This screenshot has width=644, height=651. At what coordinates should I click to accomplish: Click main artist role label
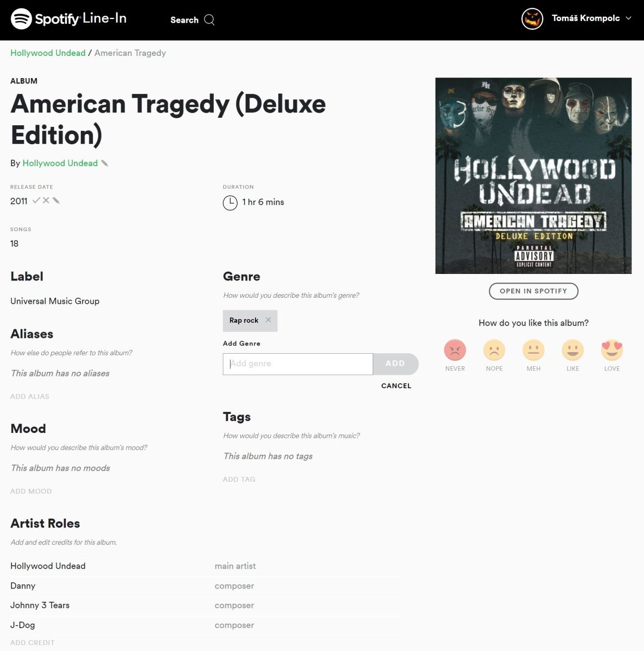click(235, 566)
